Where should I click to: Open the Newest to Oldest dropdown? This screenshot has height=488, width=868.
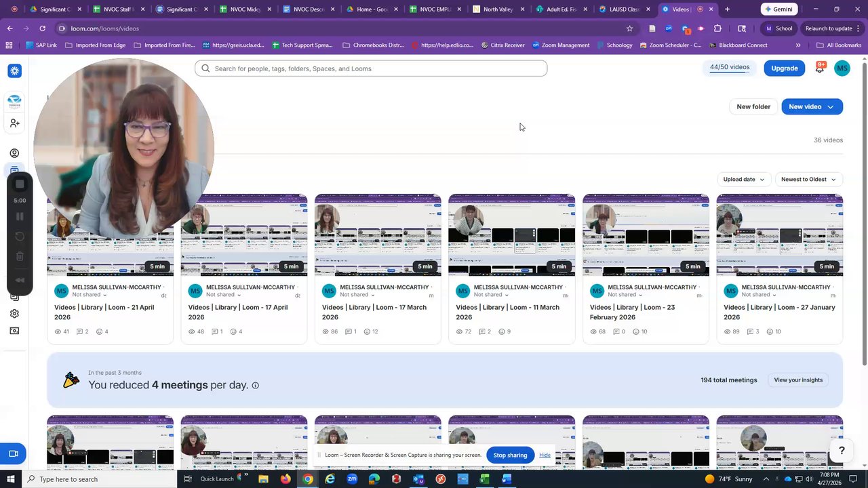[x=808, y=180]
